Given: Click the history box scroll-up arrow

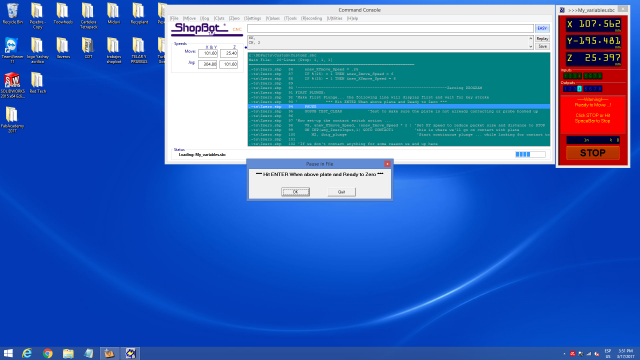Looking at the screenshot, I should point(531,38).
